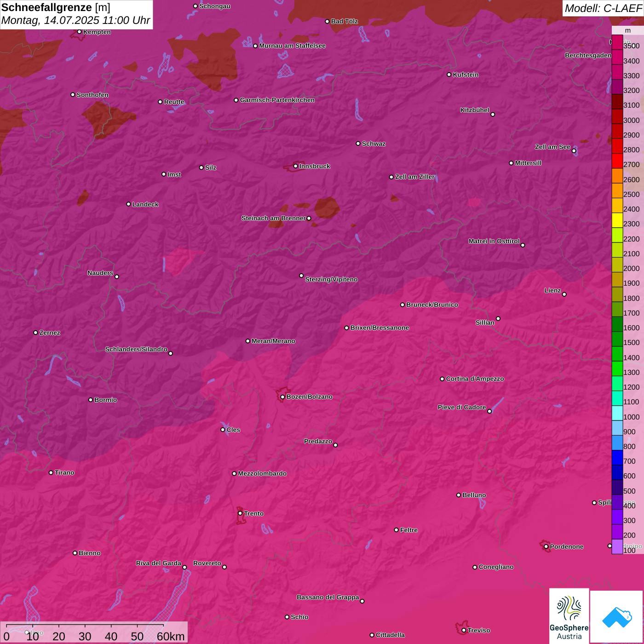Click the Zernez location dot
Image resolution: width=644 pixels, height=644 pixels.
click(35, 333)
